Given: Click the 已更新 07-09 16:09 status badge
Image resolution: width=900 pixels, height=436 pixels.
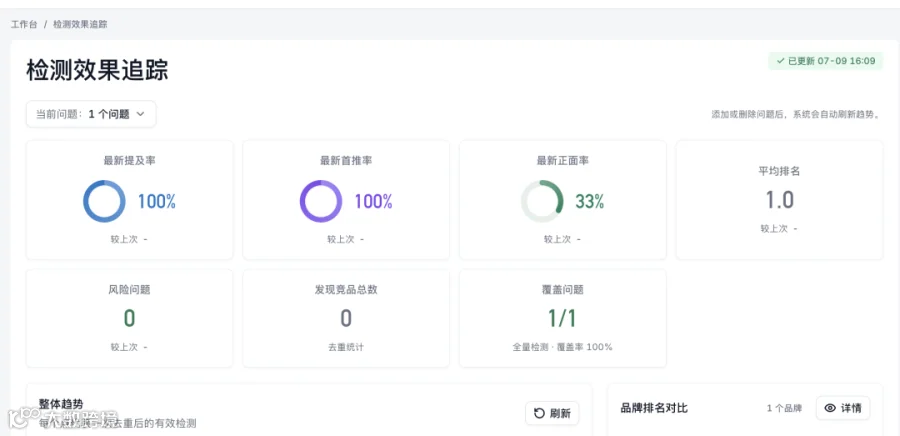Looking at the screenshot, I should (x=825, y=61).
